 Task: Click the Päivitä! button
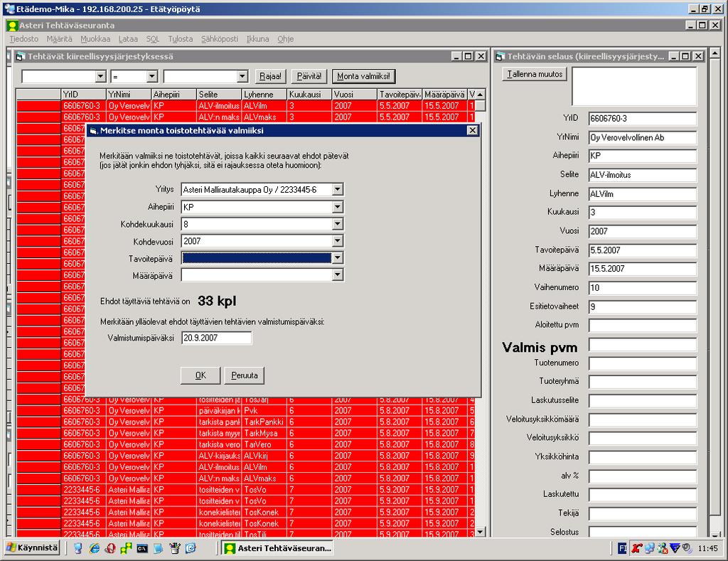tap(309, 76)
